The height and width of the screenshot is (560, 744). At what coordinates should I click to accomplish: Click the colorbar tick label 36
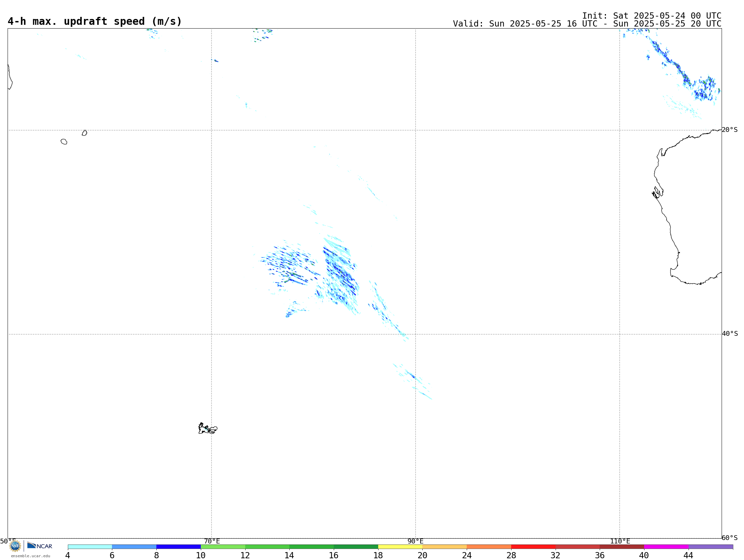coord(600,555)
